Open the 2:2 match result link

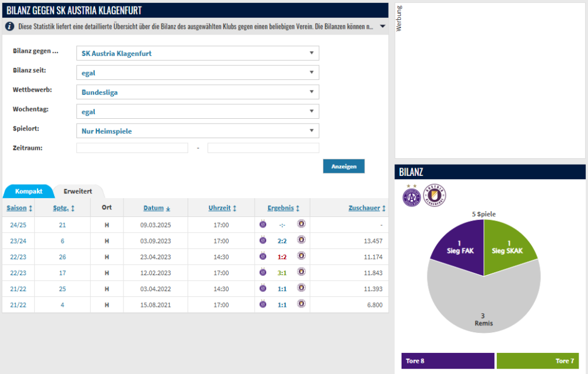[282, 241]
